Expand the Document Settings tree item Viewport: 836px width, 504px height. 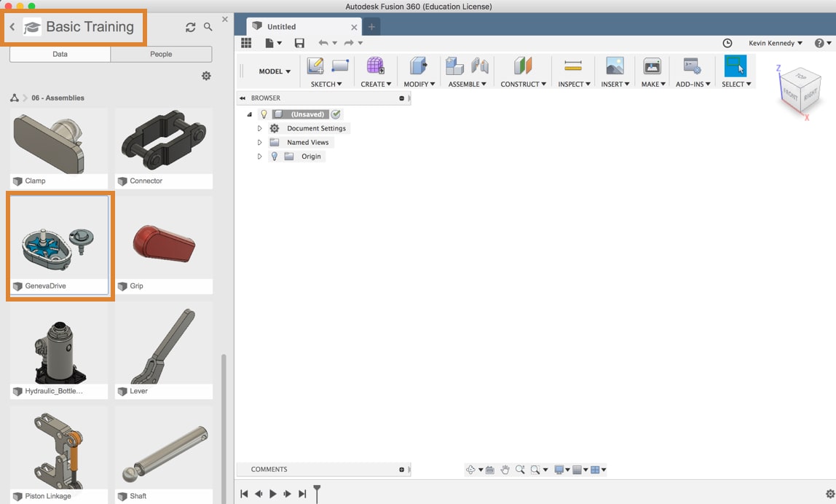[x=260, y=128]
